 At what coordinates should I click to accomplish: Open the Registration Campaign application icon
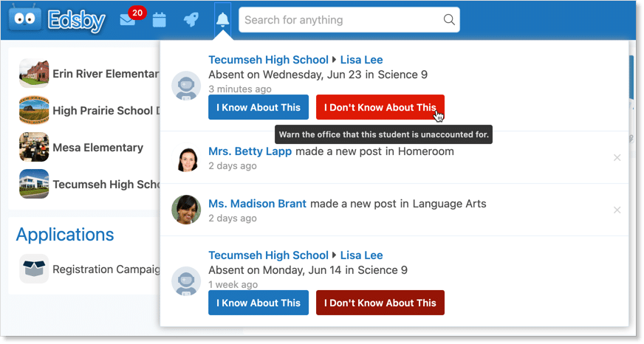click(34, 269)
